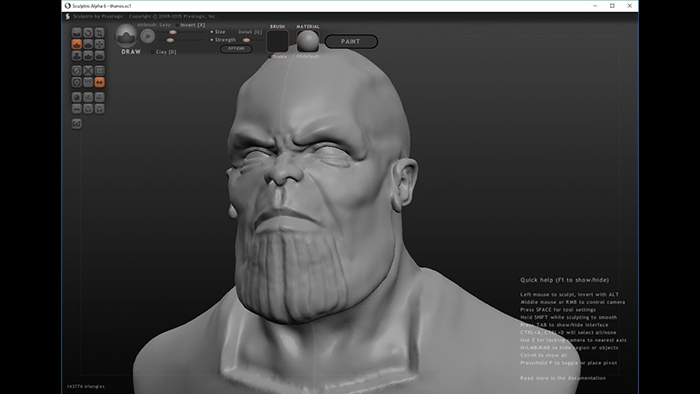Select the Flatten brush tool

(x=88, y=44)
